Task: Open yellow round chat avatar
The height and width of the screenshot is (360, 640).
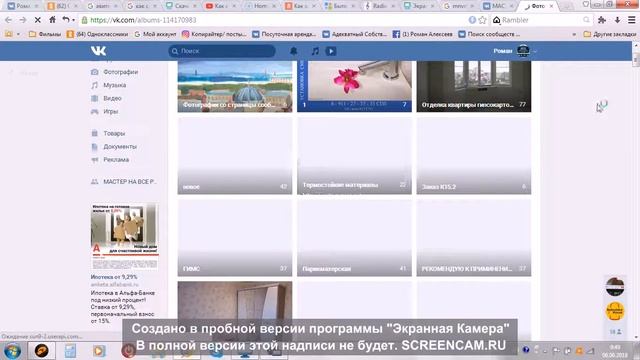Action: [x=615, y=311]
